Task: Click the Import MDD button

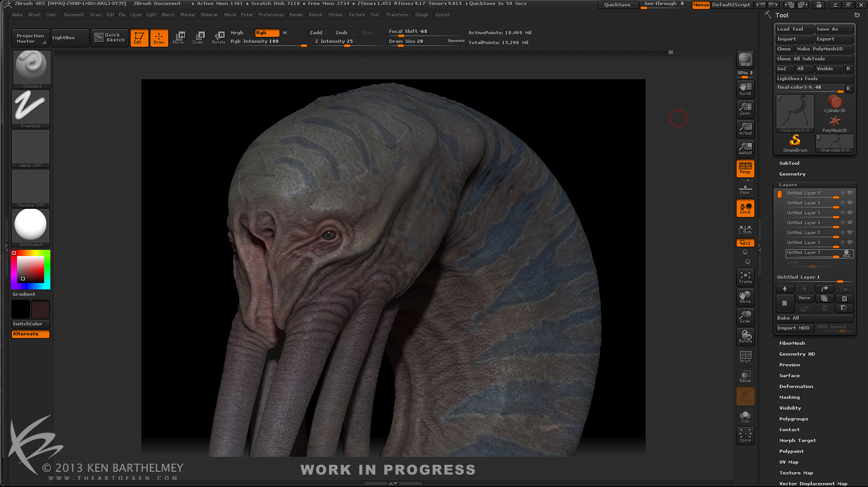Action: [x=794, y=328]
